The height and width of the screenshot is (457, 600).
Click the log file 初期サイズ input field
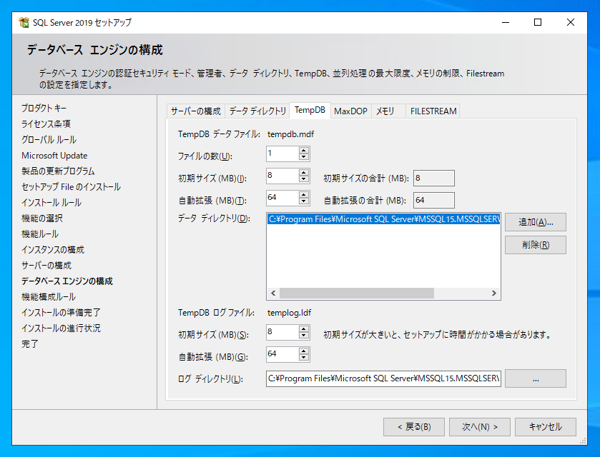tap(283, 332)
